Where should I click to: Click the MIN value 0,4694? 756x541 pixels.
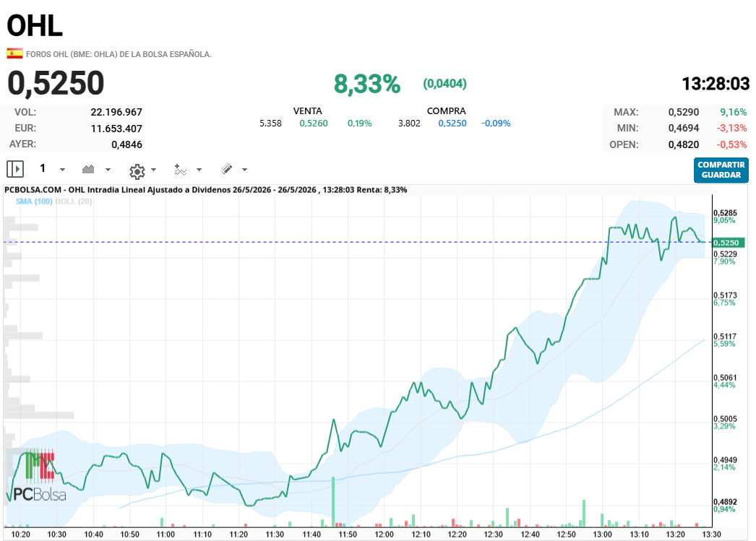683,128
